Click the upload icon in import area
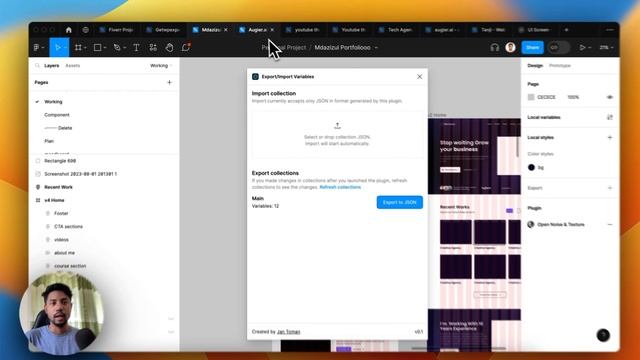This screenshot has height=360, width=640. 338,126
